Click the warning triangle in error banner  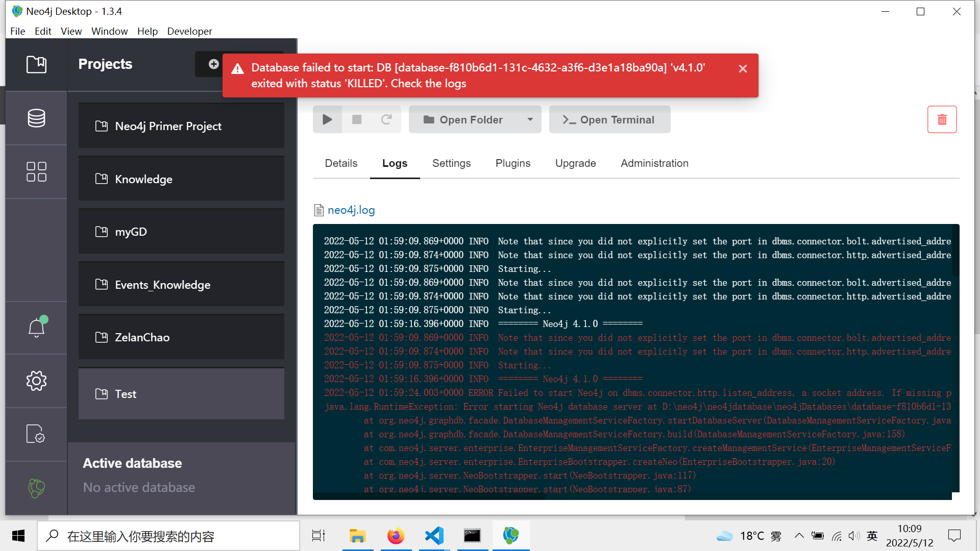point(237,68)
